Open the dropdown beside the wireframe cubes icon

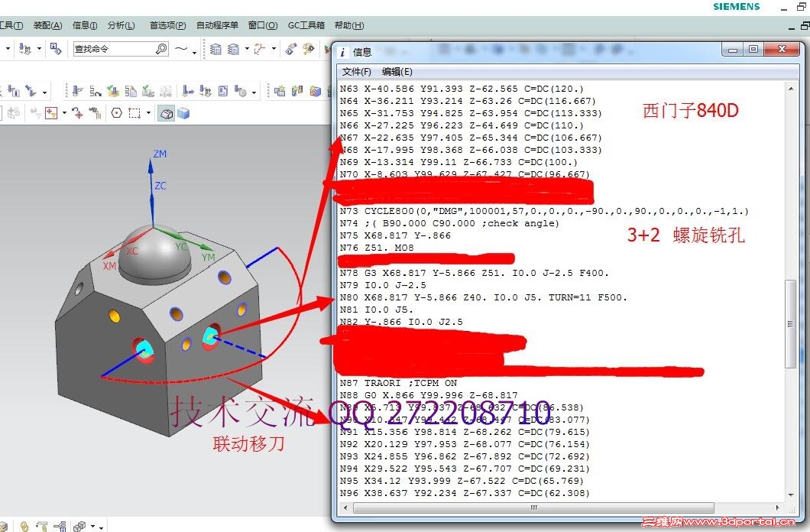(x=93, y=527)
